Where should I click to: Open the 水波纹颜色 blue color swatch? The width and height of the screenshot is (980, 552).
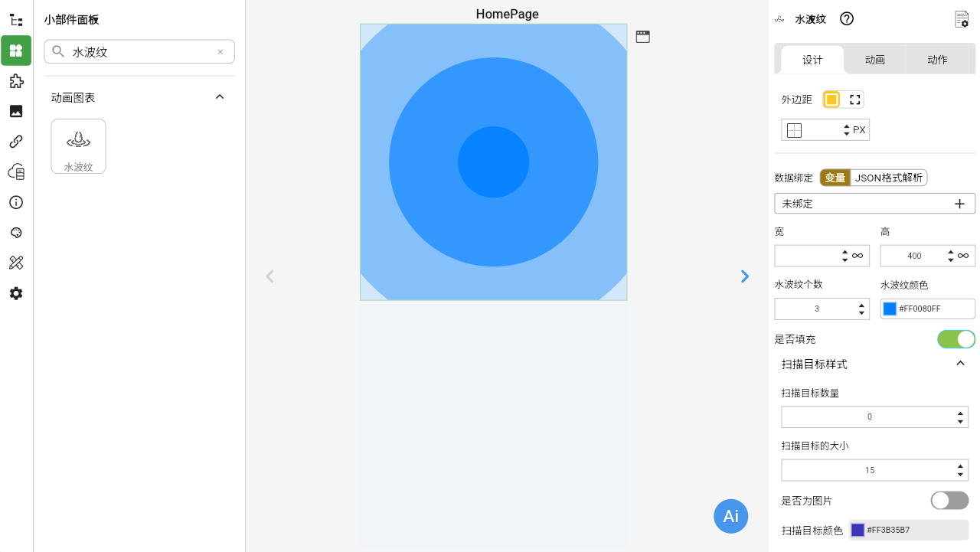(890, 309)
